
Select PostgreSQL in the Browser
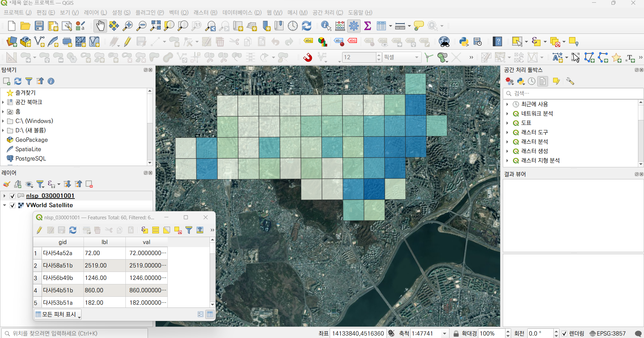pyautogui.click(x=31, y=159)
